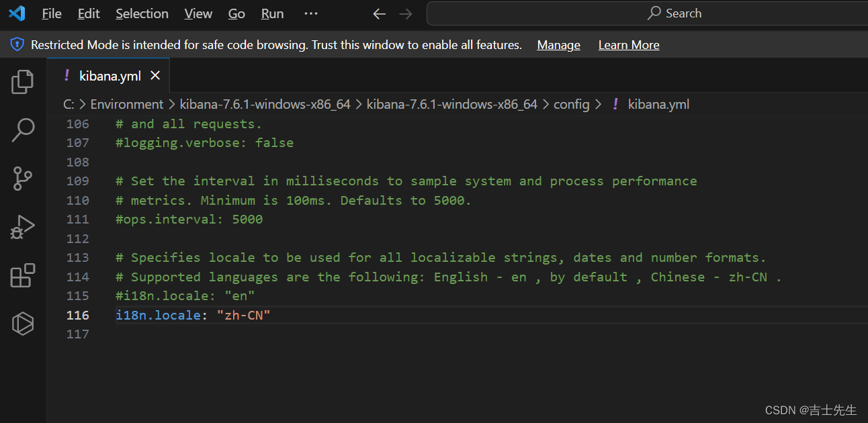Click line number 115 in gutter
The height and width of the screenshot is (423, 868).
tap(78, 295)
